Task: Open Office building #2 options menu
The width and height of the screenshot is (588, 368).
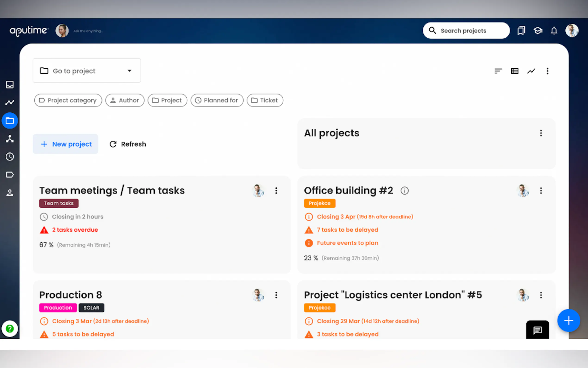Action: coord(541,190)
